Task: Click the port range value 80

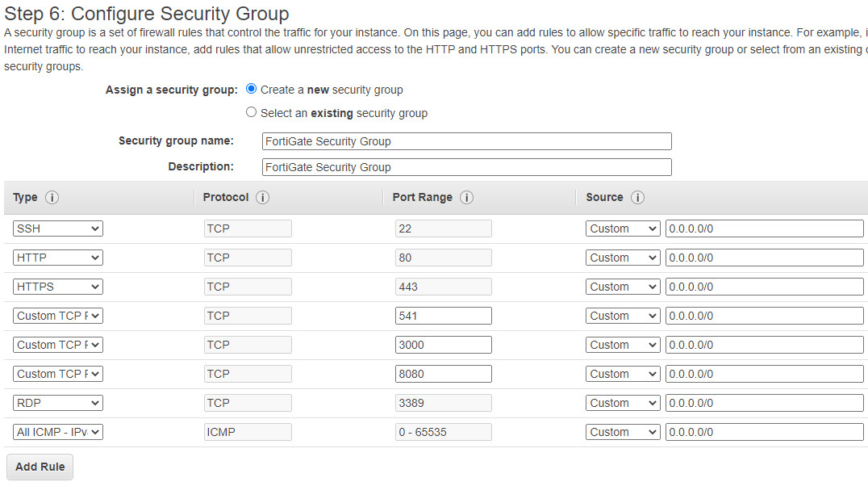Action: [x=444, y=258]
